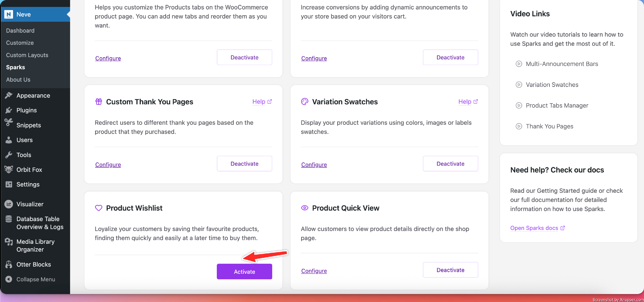
Task: Click the Neve logo icon in sidebar
Action: [9, 14]
